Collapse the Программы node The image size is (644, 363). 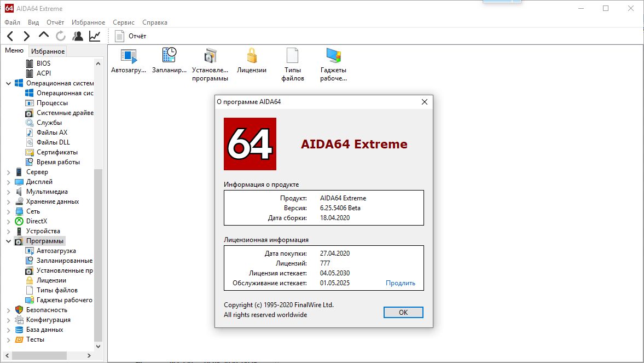8,241
